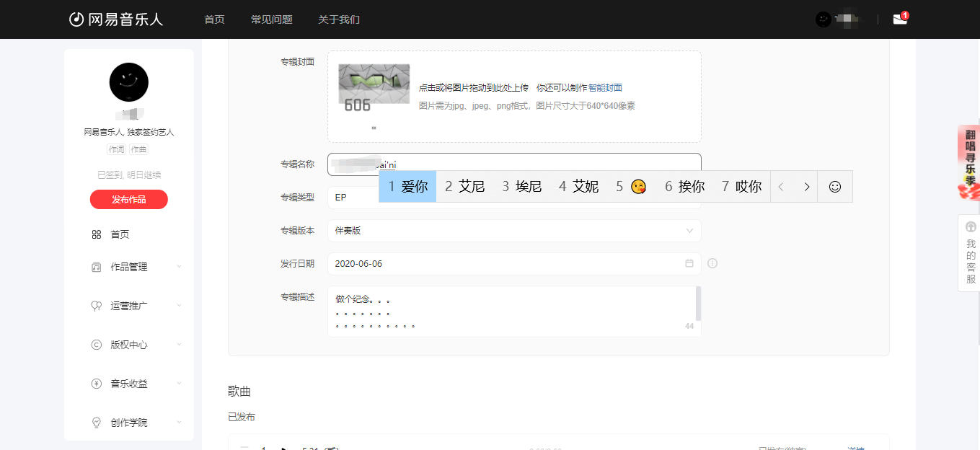Expand the 音乐收益 sidebar section
Screen dimensions: 980x450
[179, 384]
